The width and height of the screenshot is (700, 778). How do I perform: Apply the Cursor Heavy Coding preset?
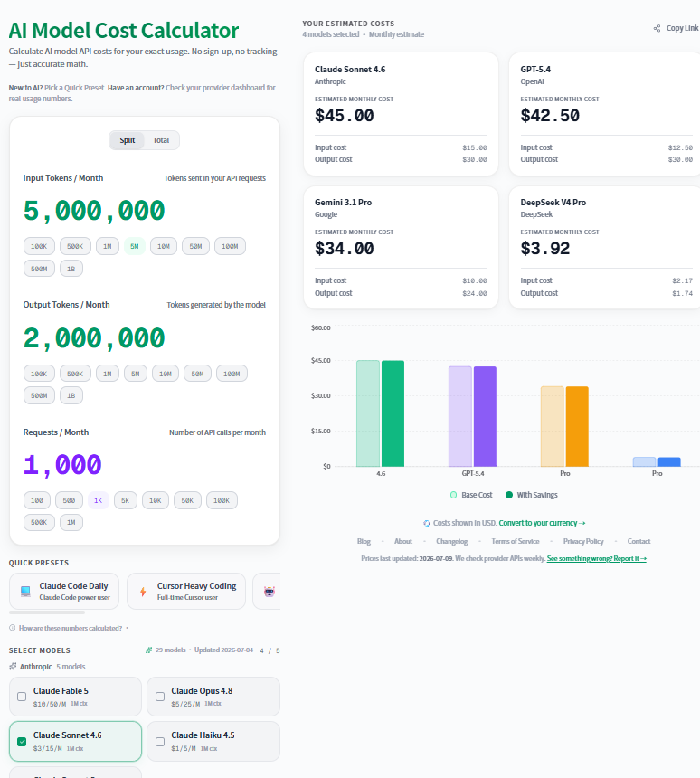[186, 592]
